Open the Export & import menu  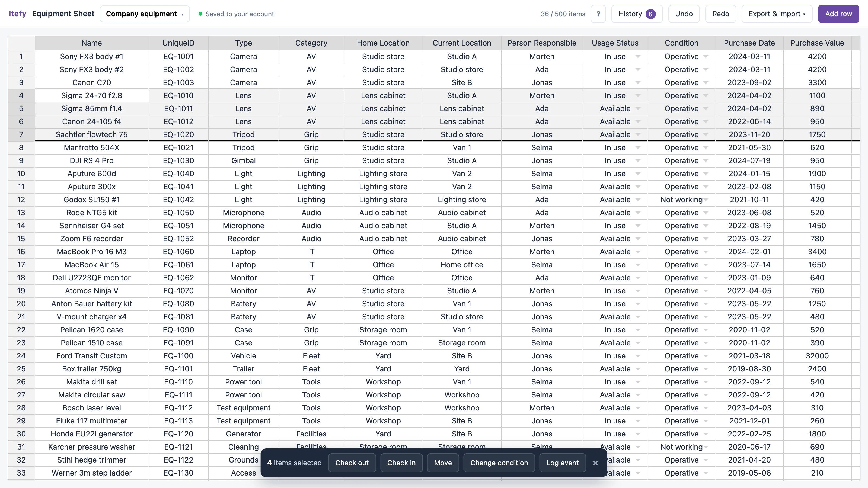777,14
